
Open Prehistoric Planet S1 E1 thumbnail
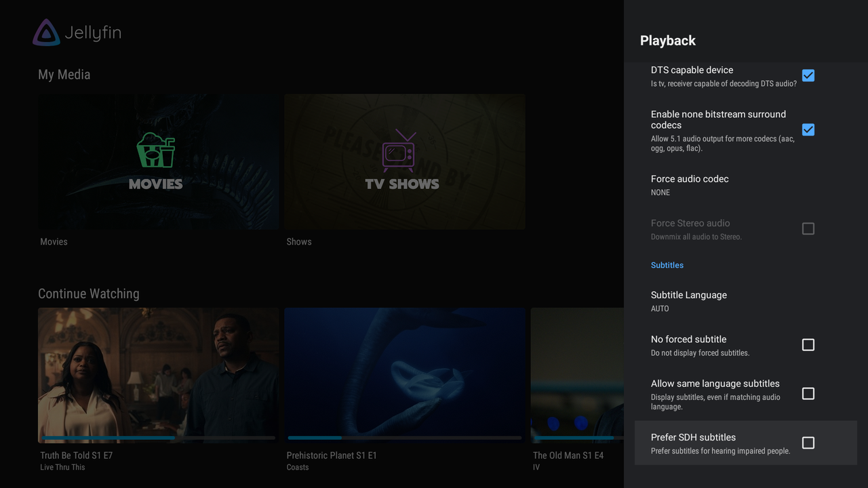point(405,375)
